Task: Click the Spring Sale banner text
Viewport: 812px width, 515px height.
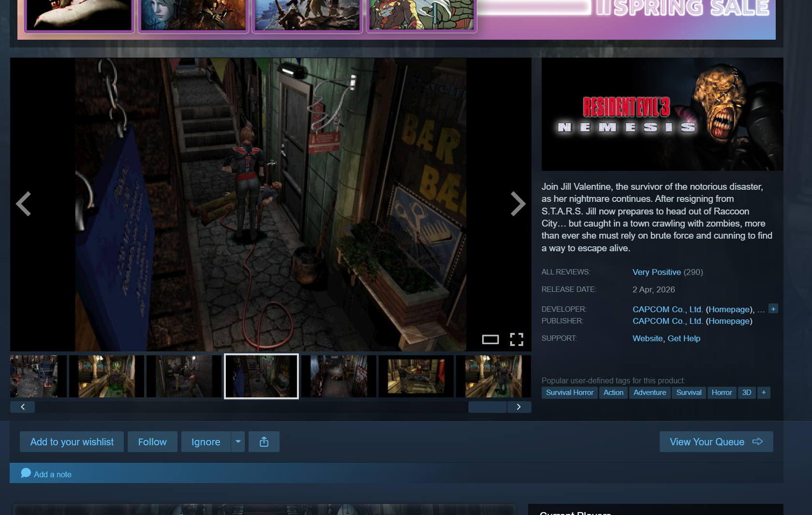Action: pyautogui.click(x=683, y=8)
